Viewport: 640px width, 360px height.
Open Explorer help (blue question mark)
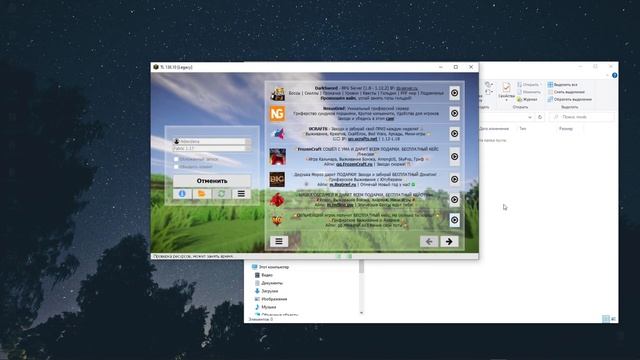(614, 76)
